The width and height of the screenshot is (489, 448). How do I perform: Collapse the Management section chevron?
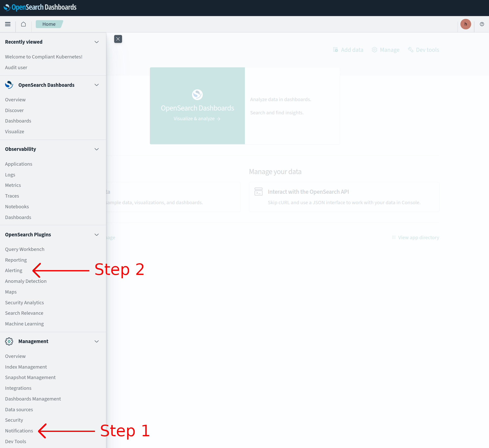(x=97, y=341)
